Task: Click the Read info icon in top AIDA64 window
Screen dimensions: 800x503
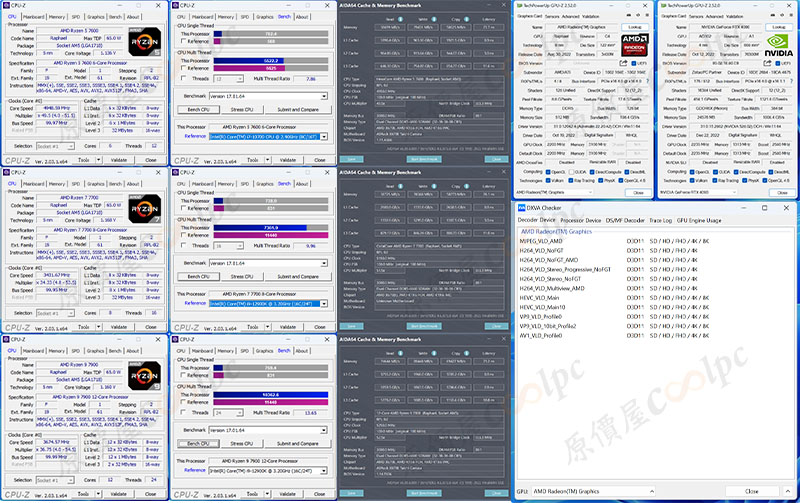Action: [400, 19]
